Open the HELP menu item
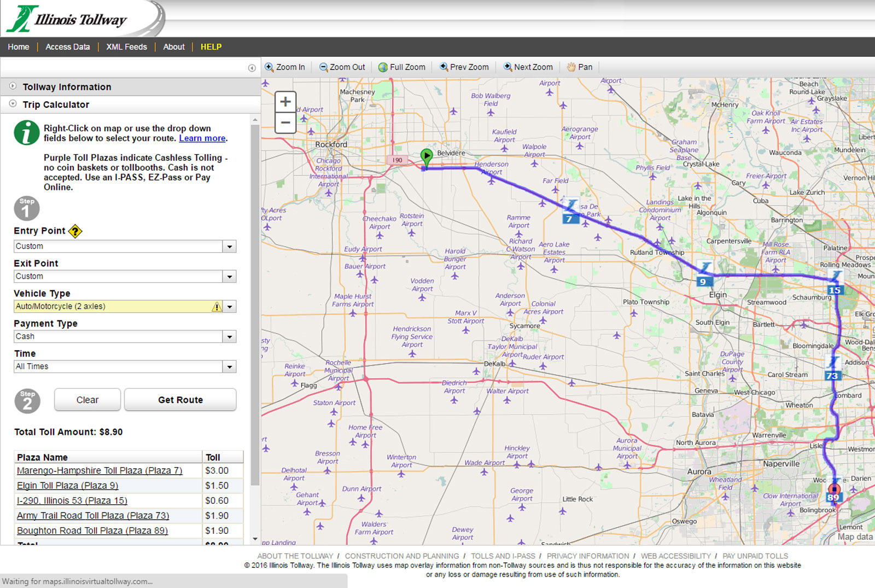The width and height of the screenshot is (875, 588). (211, 47)
